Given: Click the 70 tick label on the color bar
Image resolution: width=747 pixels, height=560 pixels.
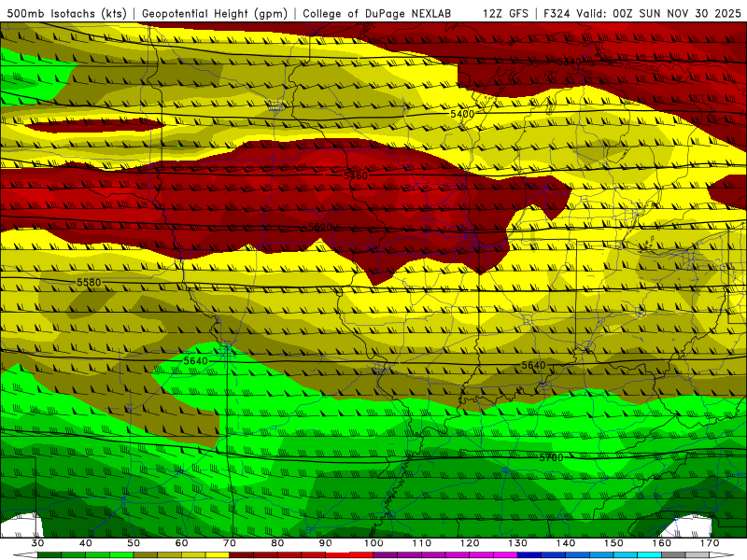Looking at the screenshot, I should pyautogui.click(x=230, y=543).
